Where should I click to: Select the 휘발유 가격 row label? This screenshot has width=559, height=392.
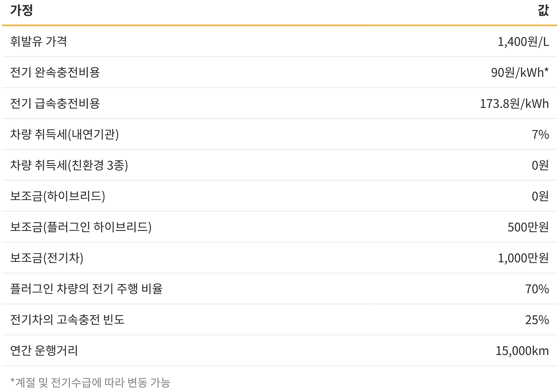tap(38, 41)
